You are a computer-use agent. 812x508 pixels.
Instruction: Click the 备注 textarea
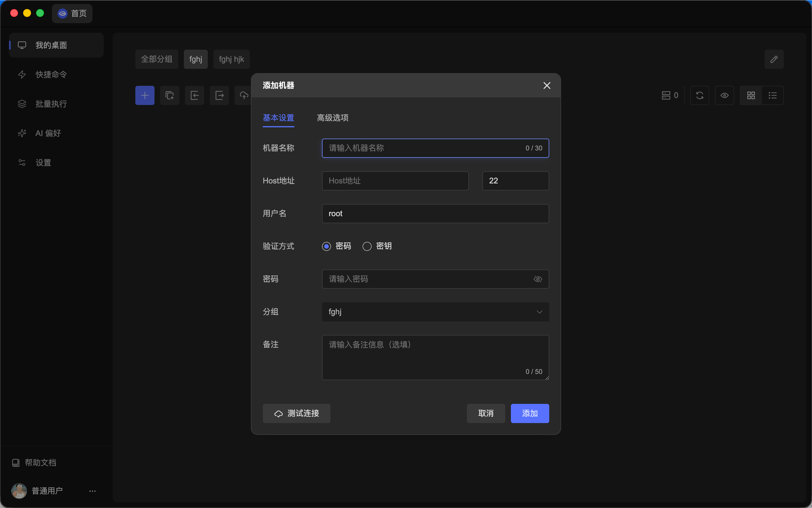[436, 358]
